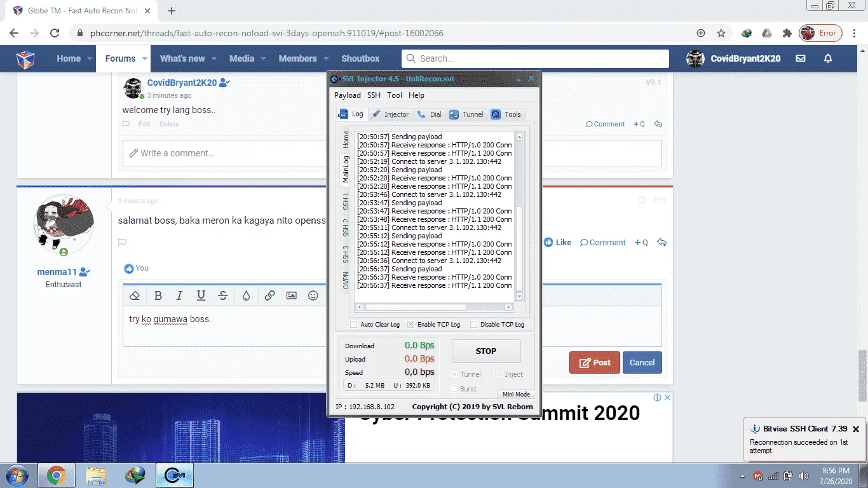
Task: Open the smilies emoji picker in the editor
Action: (313, 295)
